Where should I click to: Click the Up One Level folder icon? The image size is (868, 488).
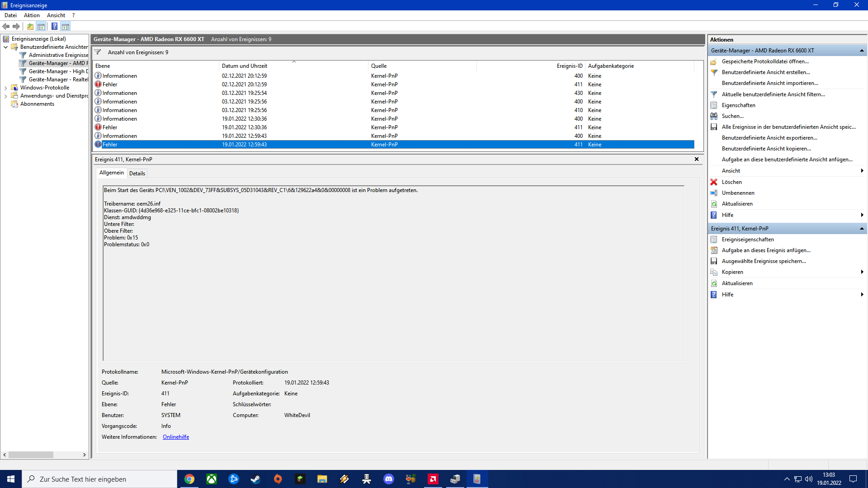coord(30,27)
